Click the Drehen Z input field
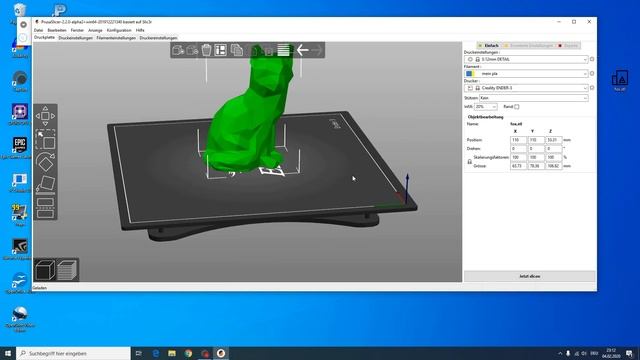This screenshot has height=360, width=640. click(554, 149)
